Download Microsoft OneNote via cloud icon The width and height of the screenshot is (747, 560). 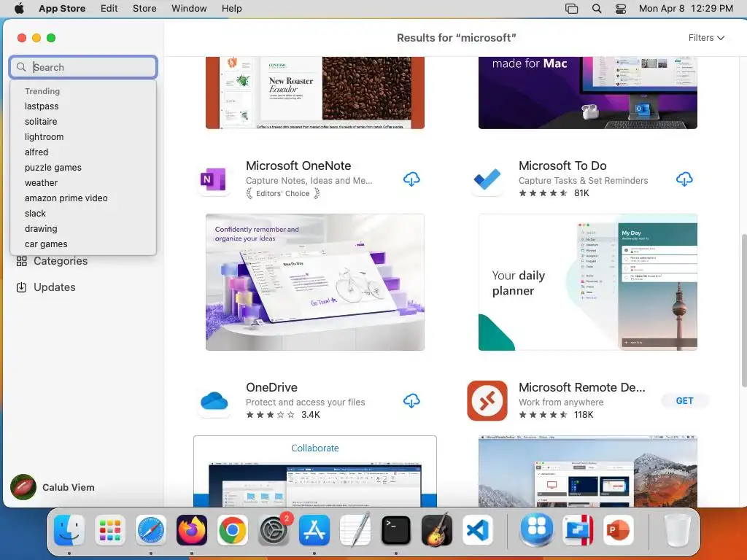411,179
